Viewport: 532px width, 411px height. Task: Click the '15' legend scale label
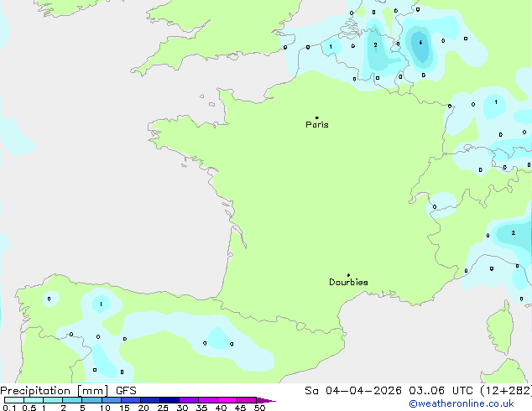[x=124, y=408]
